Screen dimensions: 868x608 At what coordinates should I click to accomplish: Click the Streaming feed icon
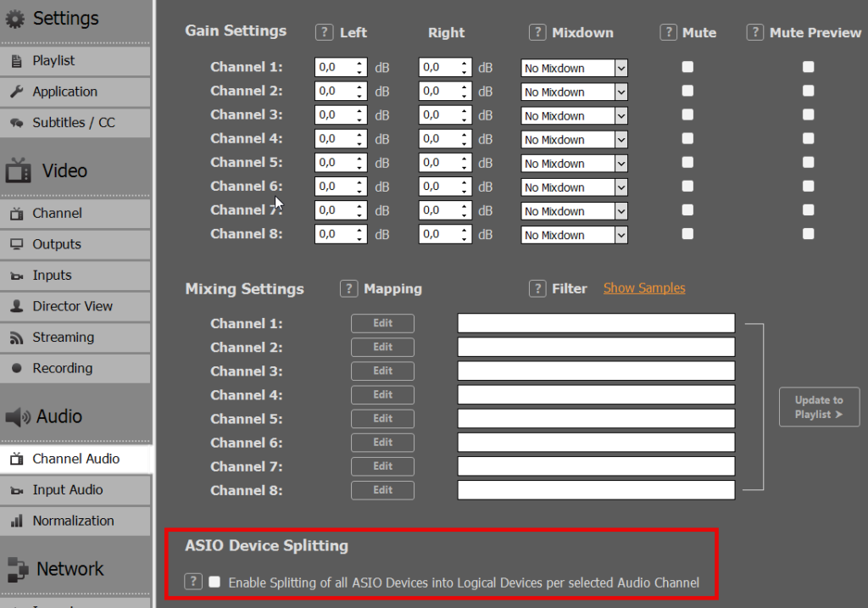[17, 337]
